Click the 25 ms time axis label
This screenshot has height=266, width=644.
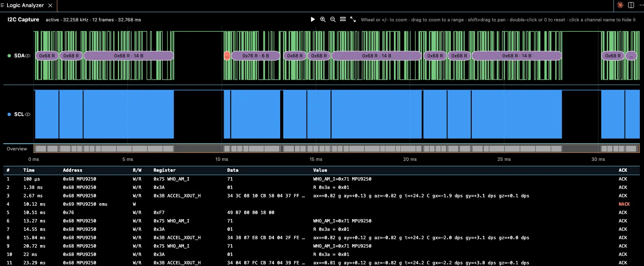pos(504,159)
